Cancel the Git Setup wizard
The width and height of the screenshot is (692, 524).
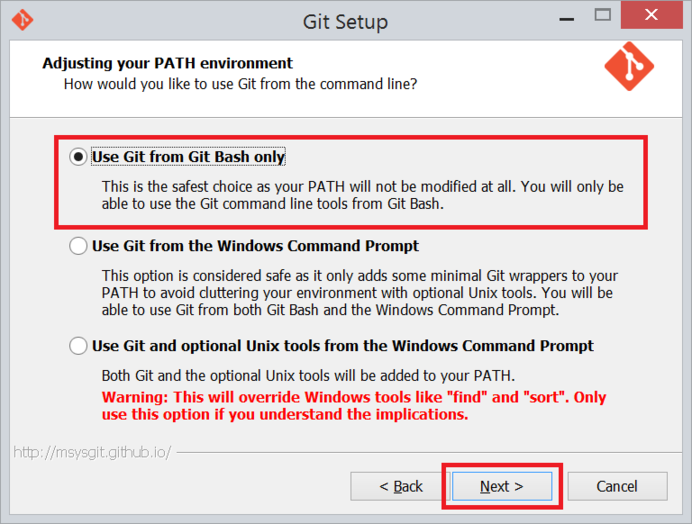click(x=617, y=486)
